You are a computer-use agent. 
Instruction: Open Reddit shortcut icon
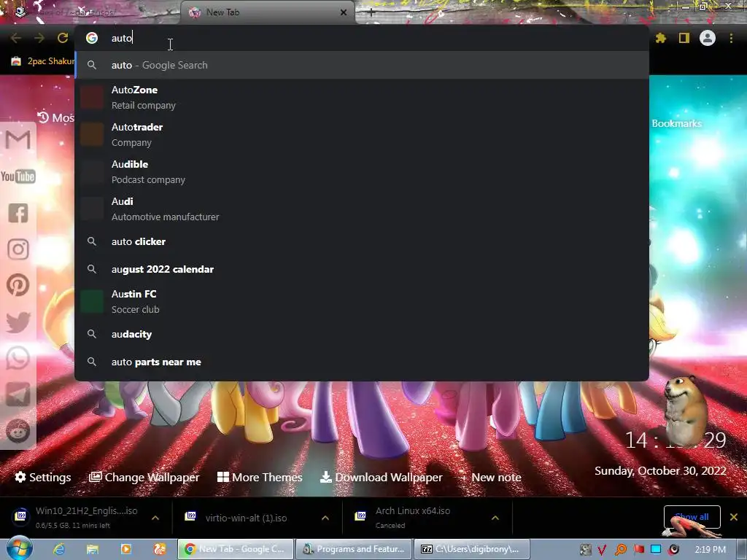pyautogui.click(x=18, y=431)
